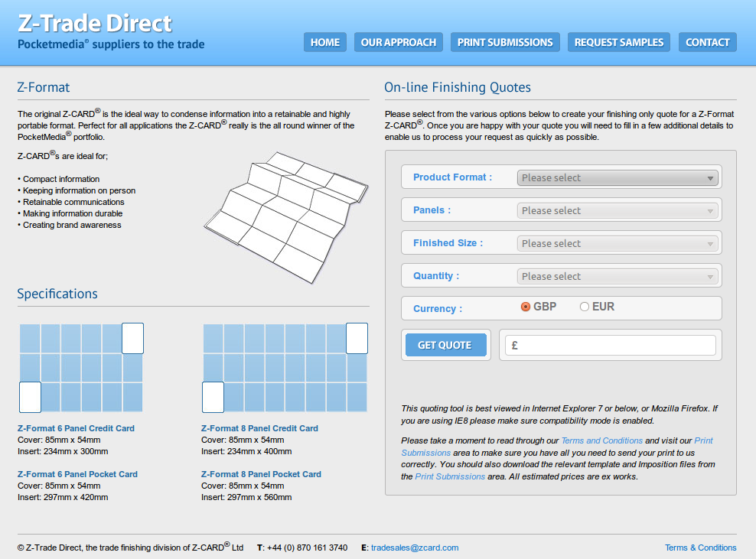756x559 pixels.
Task: Open the OUR APPROACH page
Action: 399,42
